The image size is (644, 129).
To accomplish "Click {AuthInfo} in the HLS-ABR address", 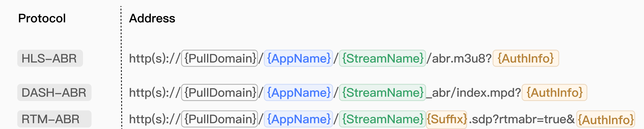I will click(x=526, y=58).
